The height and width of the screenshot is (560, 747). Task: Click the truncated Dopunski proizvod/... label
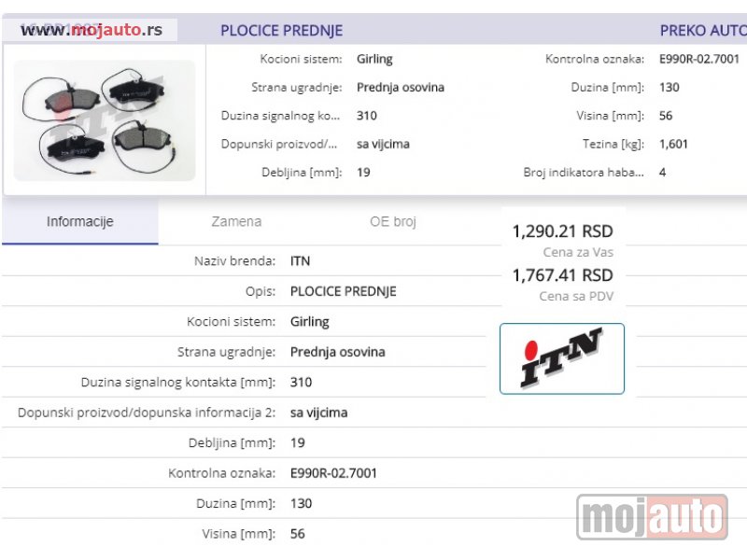(279, 144)
